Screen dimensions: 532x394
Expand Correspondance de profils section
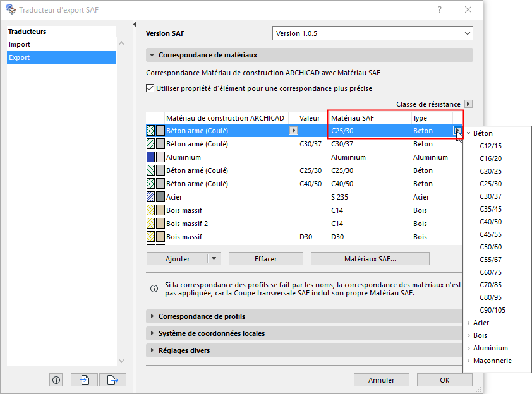click(x=152, y=316)
